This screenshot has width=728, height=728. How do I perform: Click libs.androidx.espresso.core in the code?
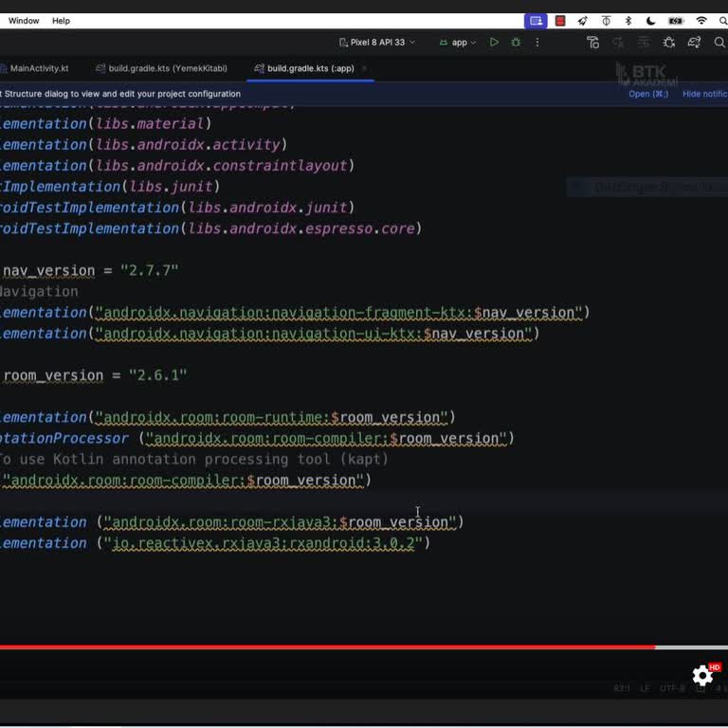click(x=301, y=228)
